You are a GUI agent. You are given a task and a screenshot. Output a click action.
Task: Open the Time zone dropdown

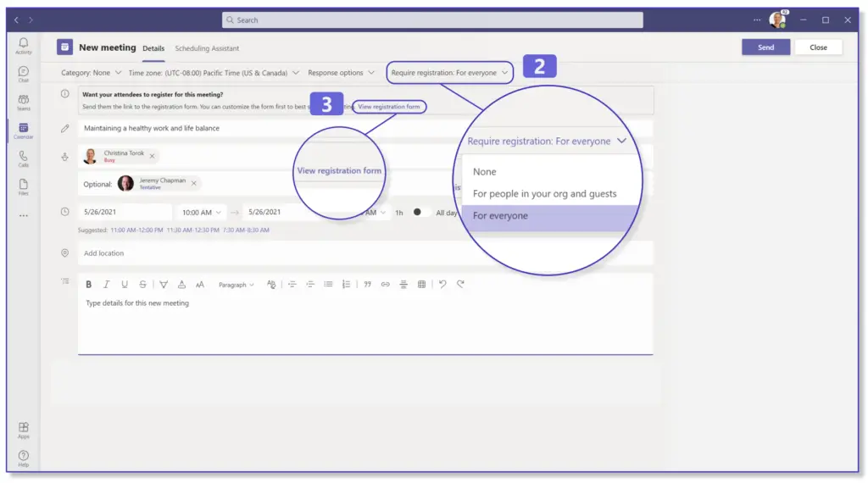click(214, 73)
